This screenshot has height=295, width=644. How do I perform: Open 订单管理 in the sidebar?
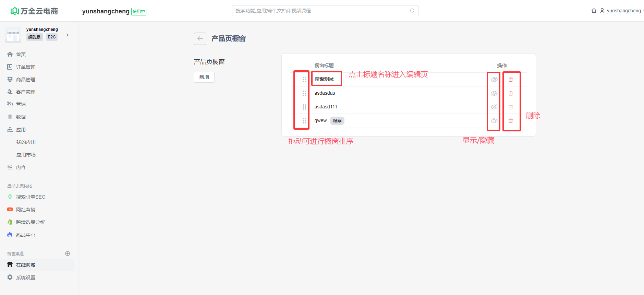point(25,67)
